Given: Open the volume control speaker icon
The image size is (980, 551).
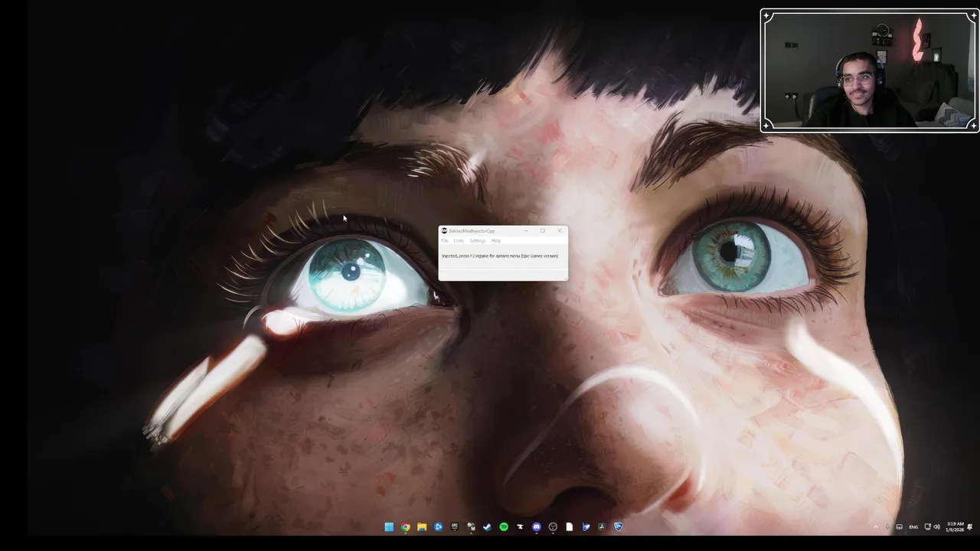Looking at the screenshot, I should point(936,527).
